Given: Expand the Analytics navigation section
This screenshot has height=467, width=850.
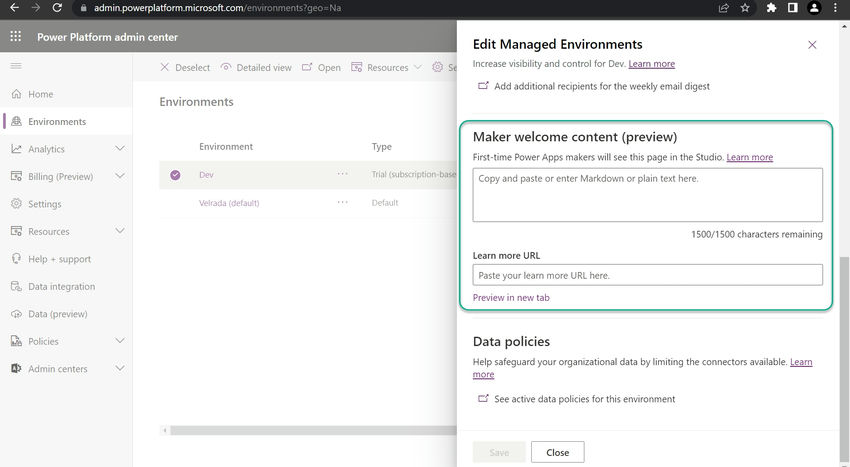Looking at the screenshot, I should pos(120,149).
